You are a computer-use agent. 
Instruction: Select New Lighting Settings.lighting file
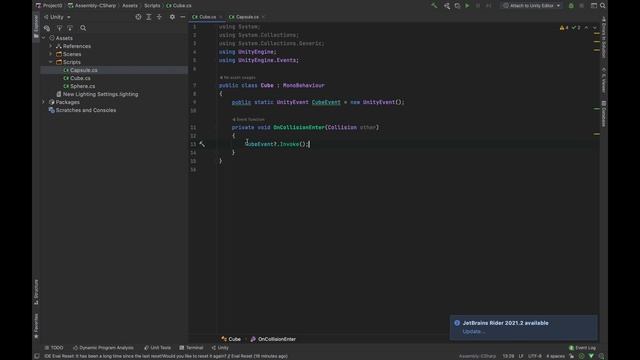(x=100, y=94)
